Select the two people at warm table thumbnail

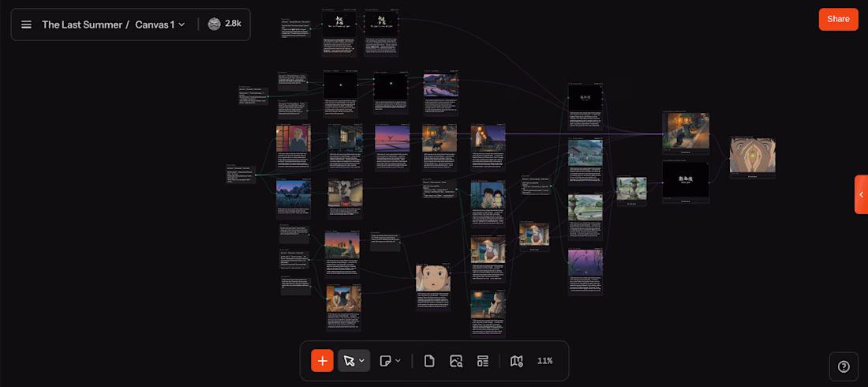point(344,299)
